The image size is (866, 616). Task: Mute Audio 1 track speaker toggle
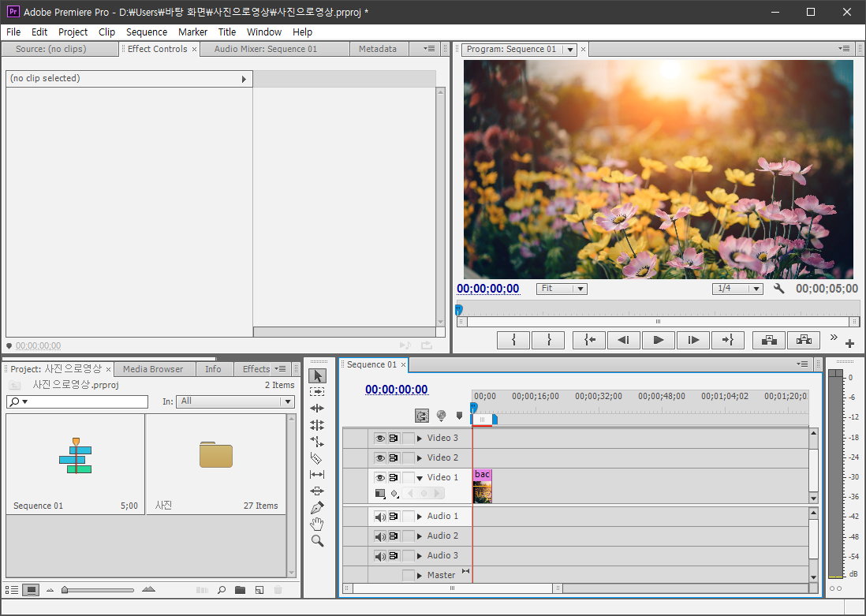[380, 517]
